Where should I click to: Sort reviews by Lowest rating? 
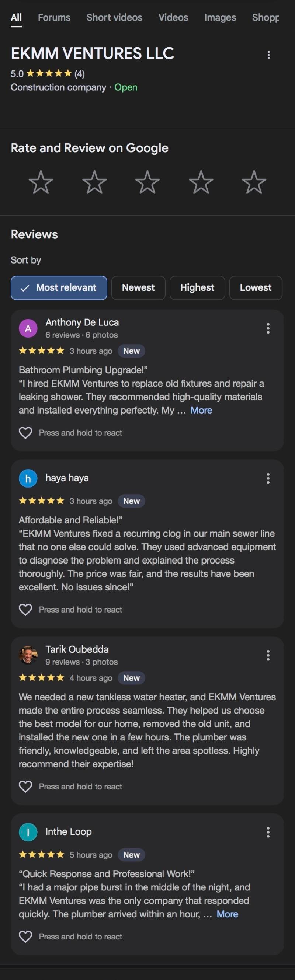[256, 287]
